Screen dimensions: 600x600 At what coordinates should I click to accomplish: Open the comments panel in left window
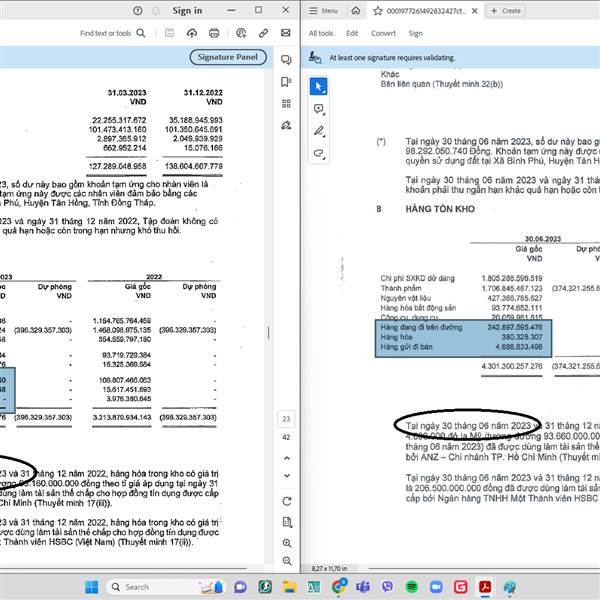(x=286, y=60)
